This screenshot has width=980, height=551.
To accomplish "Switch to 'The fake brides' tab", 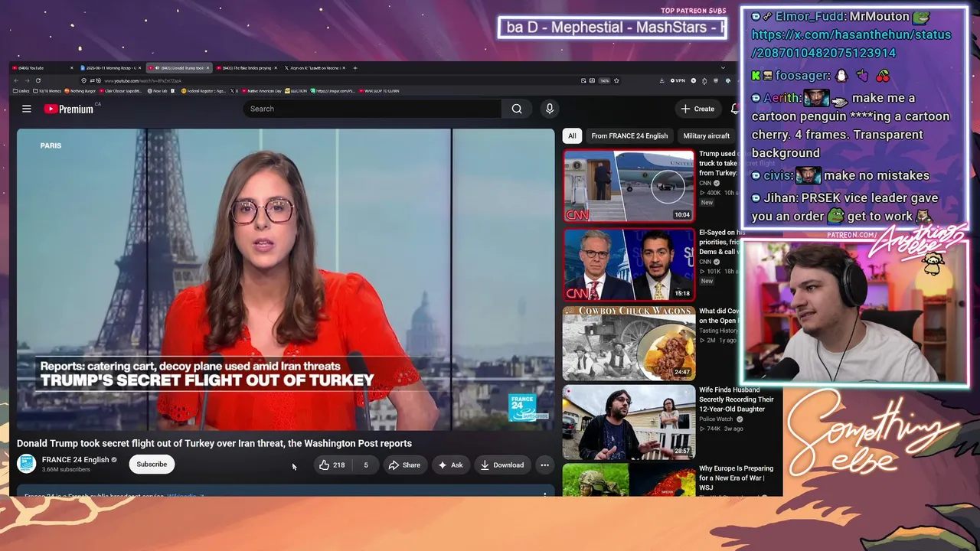I will [x=247, y=68].
